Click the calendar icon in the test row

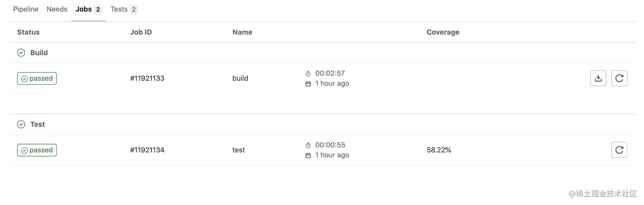click(x=308, y=155)
